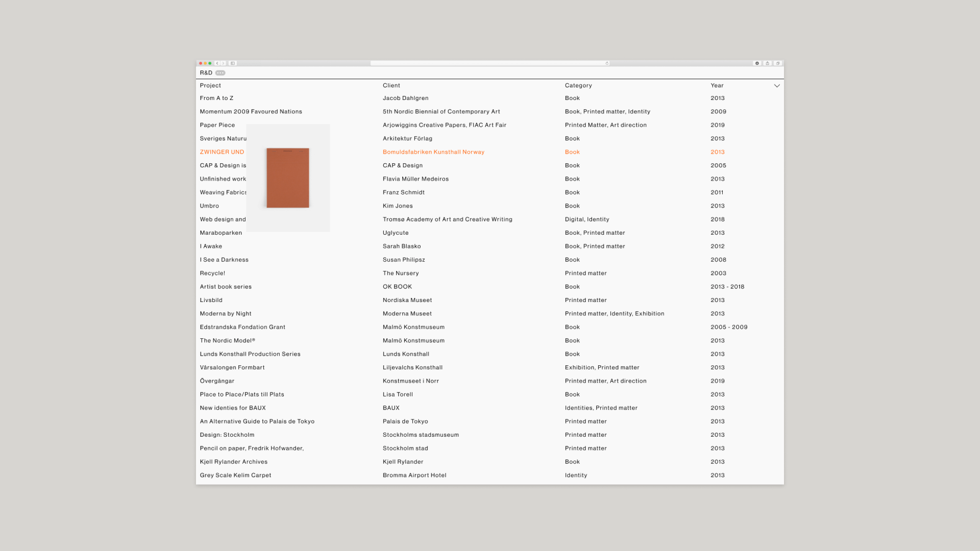Click client OK BOOK
Image resolution: width=980 pixels, height=551 pixels.
pos(397,287)
